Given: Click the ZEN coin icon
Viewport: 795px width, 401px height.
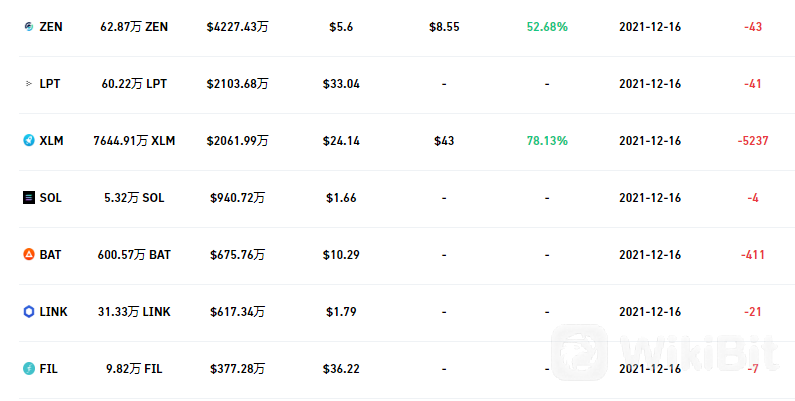Looking at the screenshot, I should tap(29, 26).
